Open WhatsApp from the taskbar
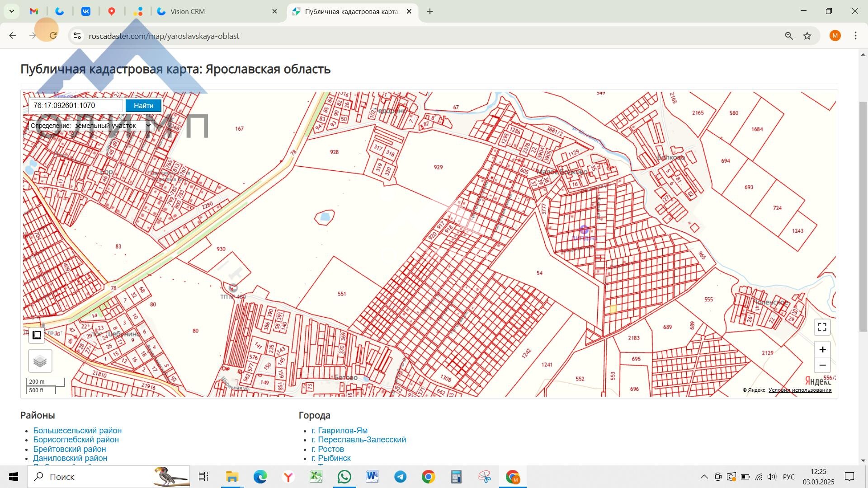Viewport: 868px width, 488px height. coord(344,477)
